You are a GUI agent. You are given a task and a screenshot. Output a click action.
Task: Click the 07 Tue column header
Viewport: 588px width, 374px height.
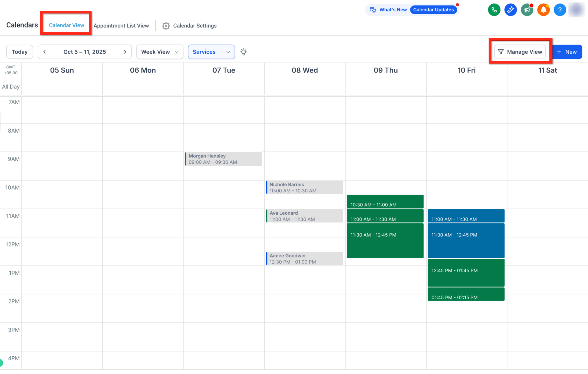224,70
